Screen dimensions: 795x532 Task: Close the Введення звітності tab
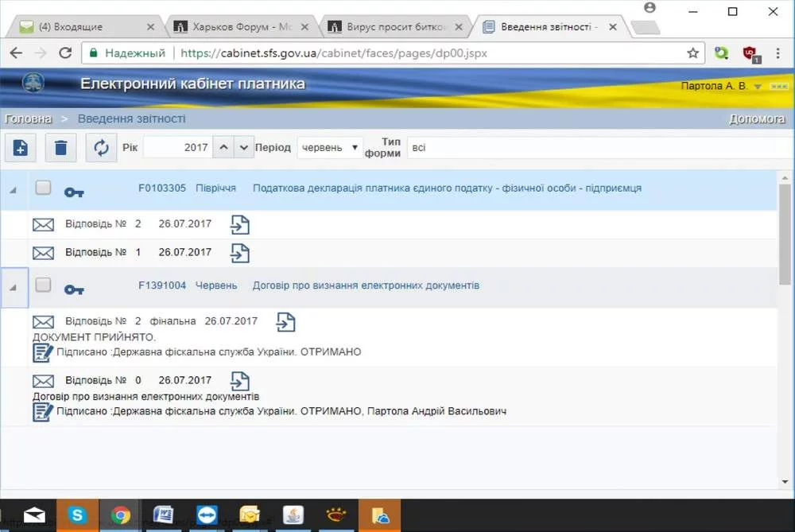pyautogui.click(x=613, y=27)
